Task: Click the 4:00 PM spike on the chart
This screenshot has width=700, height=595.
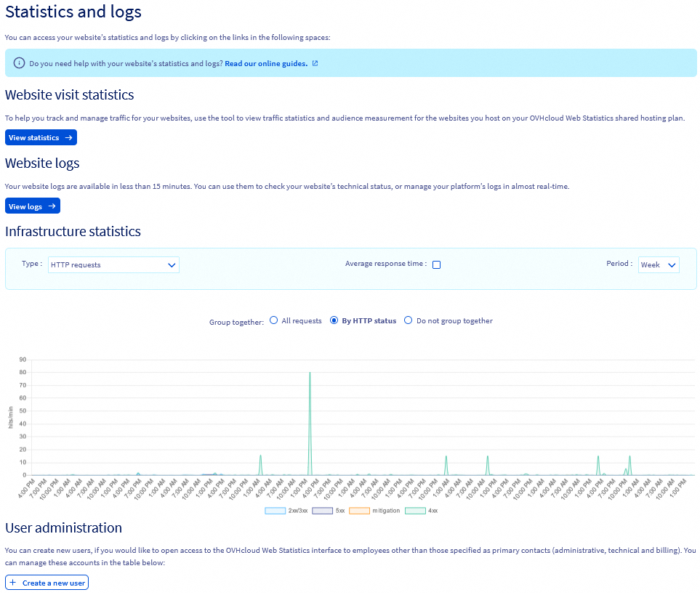Action: click(x=309, y=407)
